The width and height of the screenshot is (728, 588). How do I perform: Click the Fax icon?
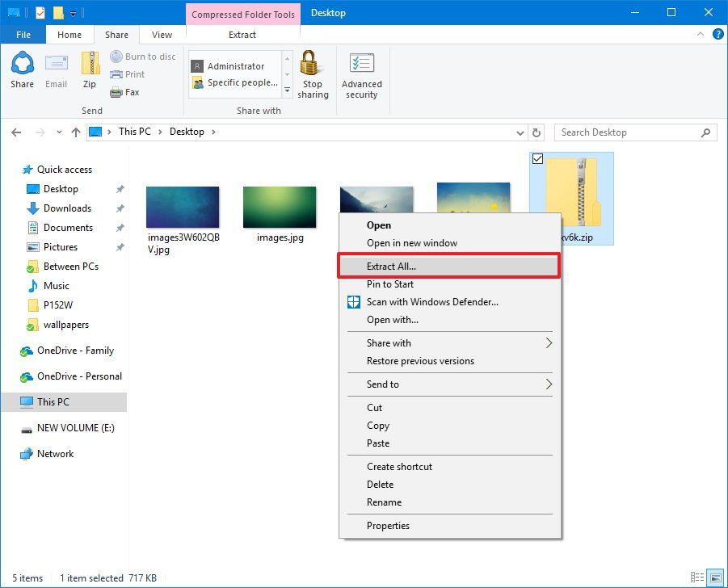(x=116, y=92)
